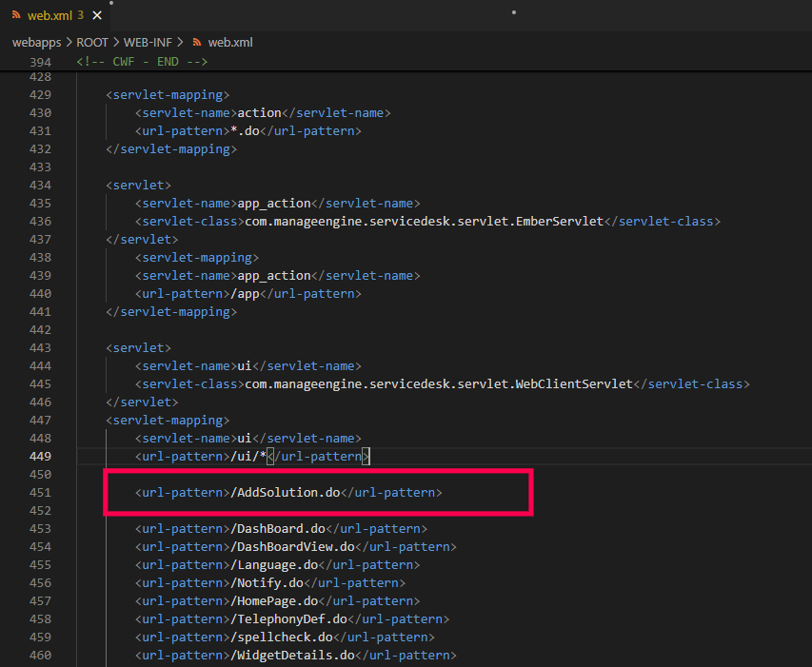Viewport: 812px width, 667px height.
Task: Click the /WidgetDetails.do url-pattern line
Action: (293, 656)
